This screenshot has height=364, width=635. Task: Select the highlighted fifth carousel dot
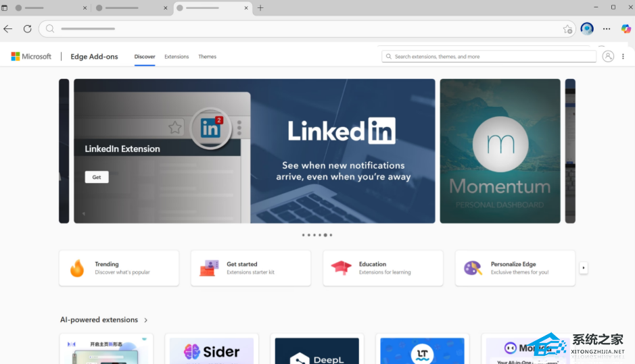pos(325,235)
